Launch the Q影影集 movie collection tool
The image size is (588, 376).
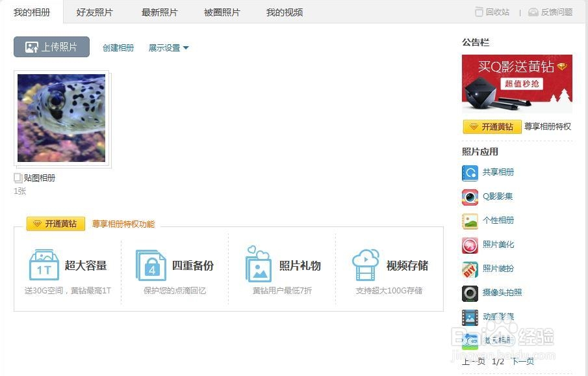pos(495,196)
